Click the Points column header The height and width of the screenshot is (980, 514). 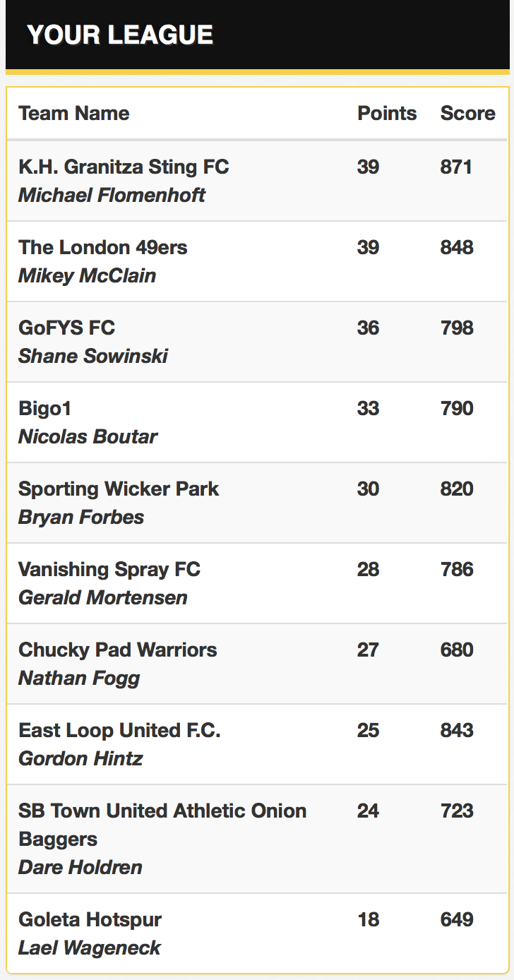(387, 114)
